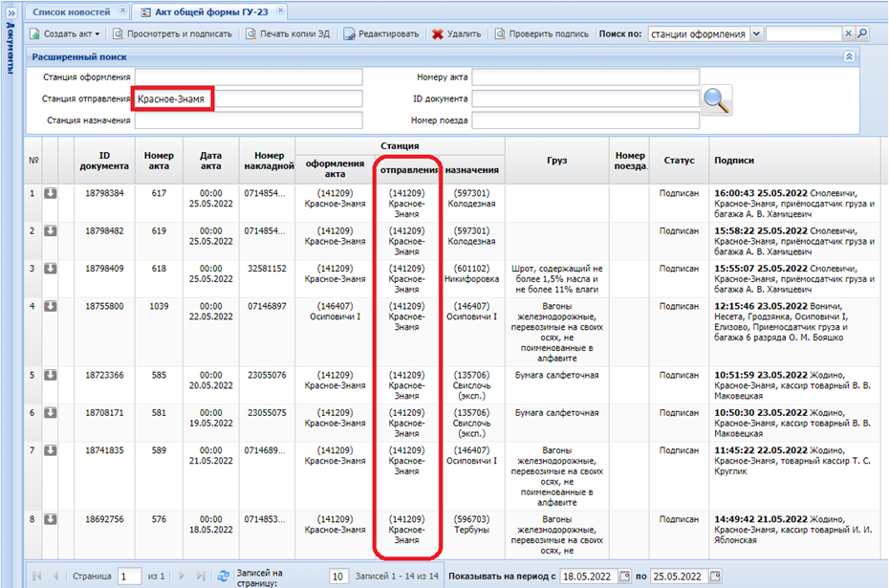The height and width of the screenshot is (588, 889).
Task: Click the Страница number input field
Action: (129, 577)
